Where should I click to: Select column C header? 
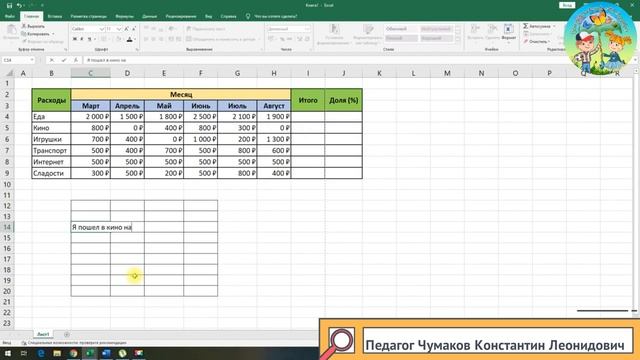pos(90,73)
